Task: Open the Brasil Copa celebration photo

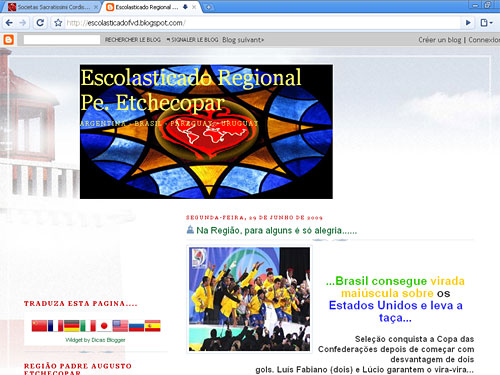Action: coord(249,299)
